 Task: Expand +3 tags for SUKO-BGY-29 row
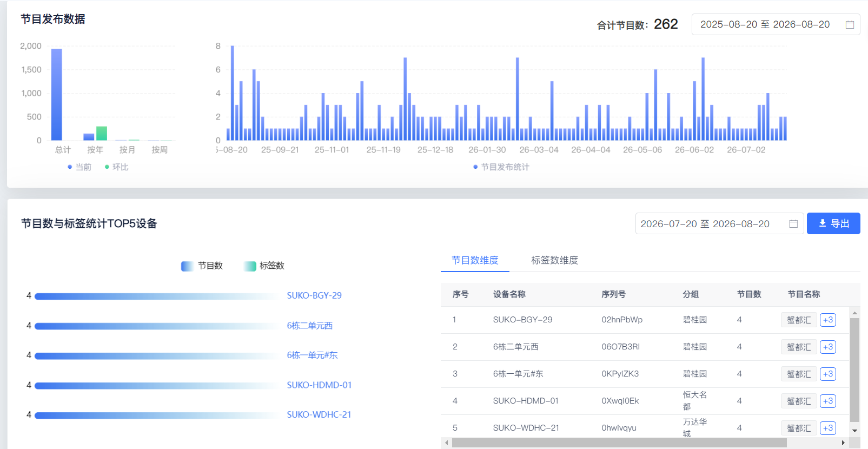(x=828, y=320)
